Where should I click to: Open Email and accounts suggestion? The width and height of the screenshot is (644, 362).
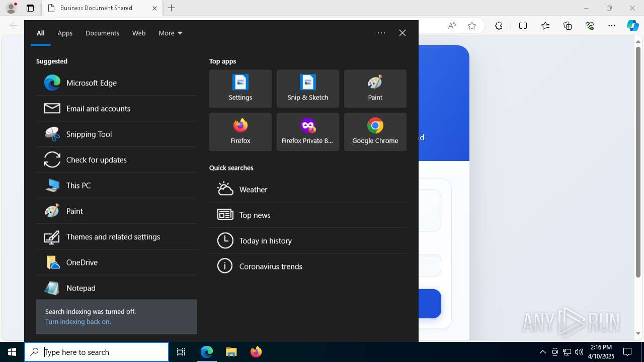point(117,108)
